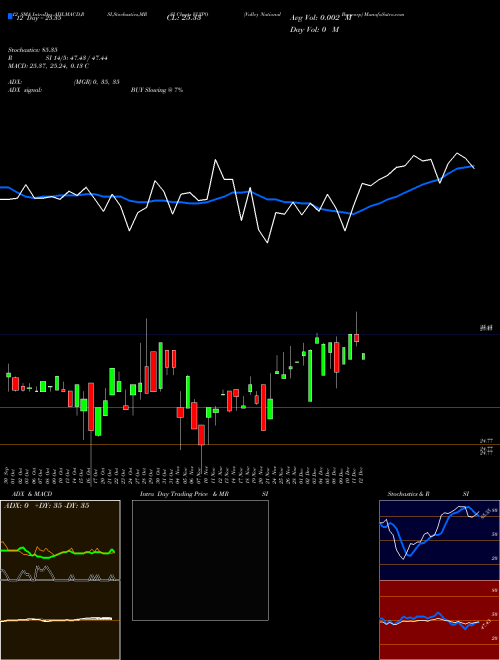Click the 'Intra Day Trading Price & MR' title
Viewport: 500px width, 660px height.
click(184, 494)
